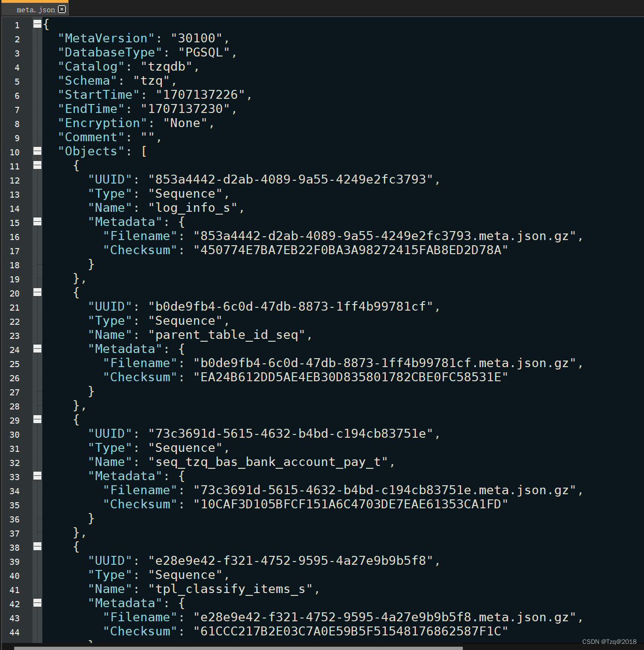Collapse the object fold on line 29
Image resolution: width=644 pixels, height=650 pixels.
coord(37,419)
